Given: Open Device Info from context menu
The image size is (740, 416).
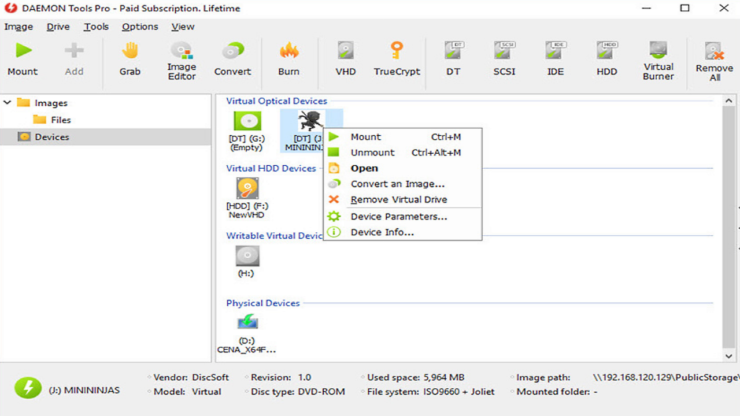Looking at the screenshot, I should coord(403,232).
